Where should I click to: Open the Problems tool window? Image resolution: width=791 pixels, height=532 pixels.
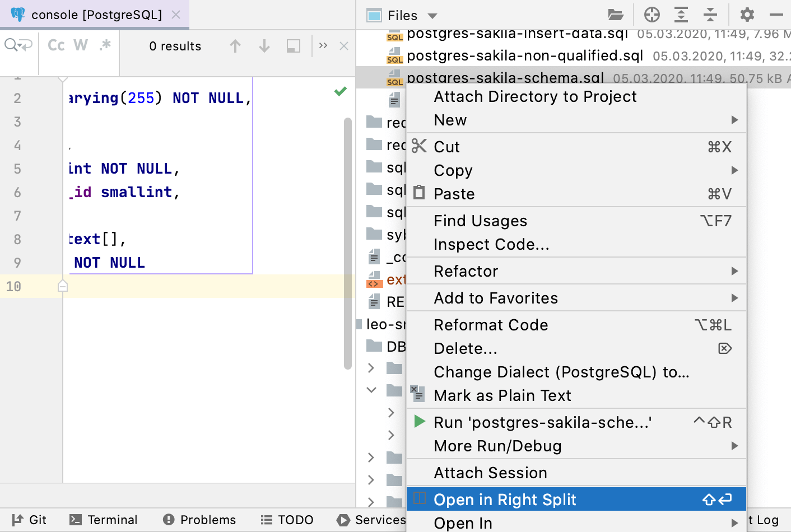tap(199, 520)
